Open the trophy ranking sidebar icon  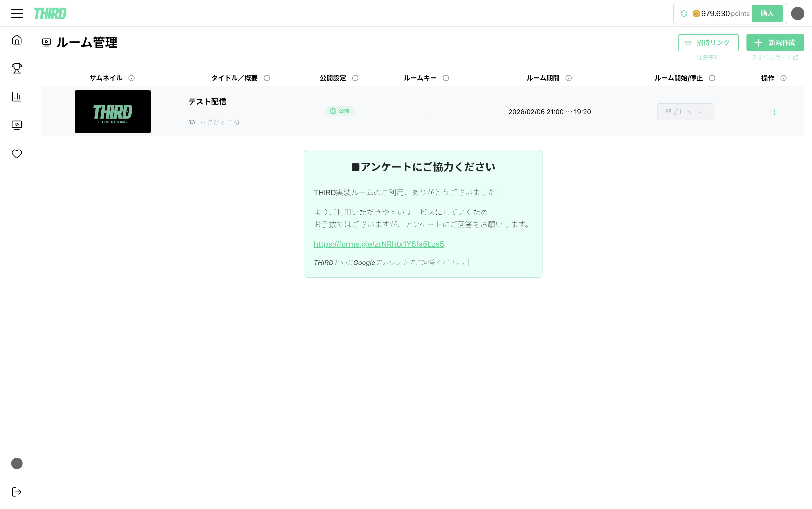[x=17, y=68]
